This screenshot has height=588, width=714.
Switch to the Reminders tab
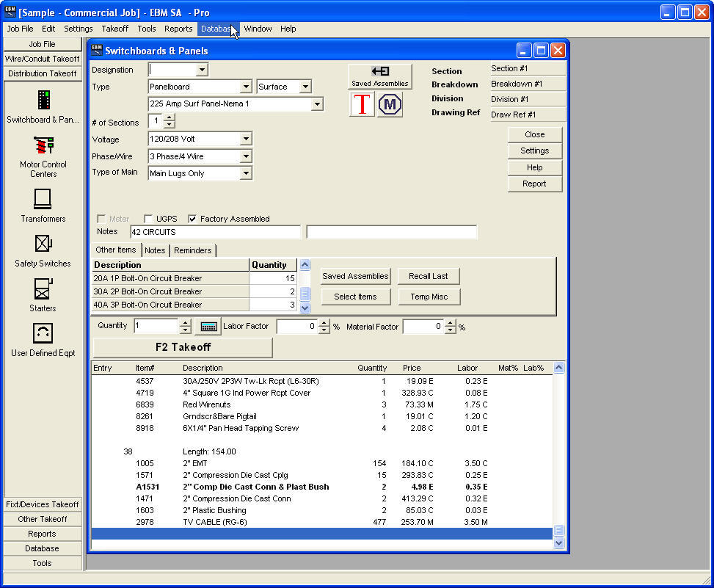192,250
